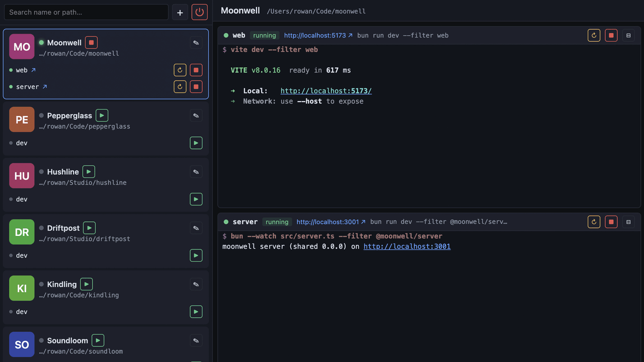The height and width of the screenshot is (362, 644).
Task: Click the red power button
Action: [200, 13]
